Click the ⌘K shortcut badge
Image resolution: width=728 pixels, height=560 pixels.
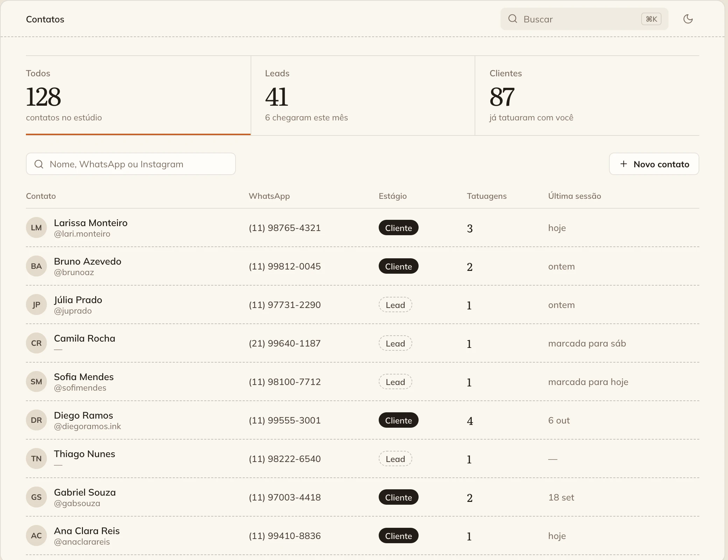(651, 19)
